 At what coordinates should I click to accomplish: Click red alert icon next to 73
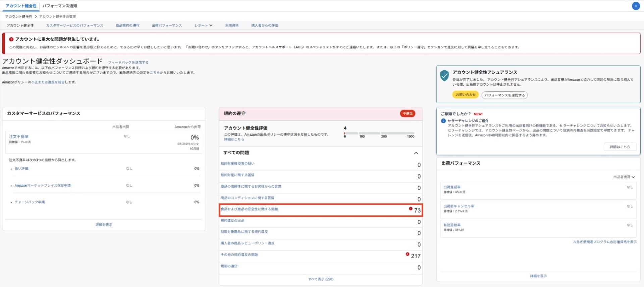pyautogui.click(x=410, y=209)
